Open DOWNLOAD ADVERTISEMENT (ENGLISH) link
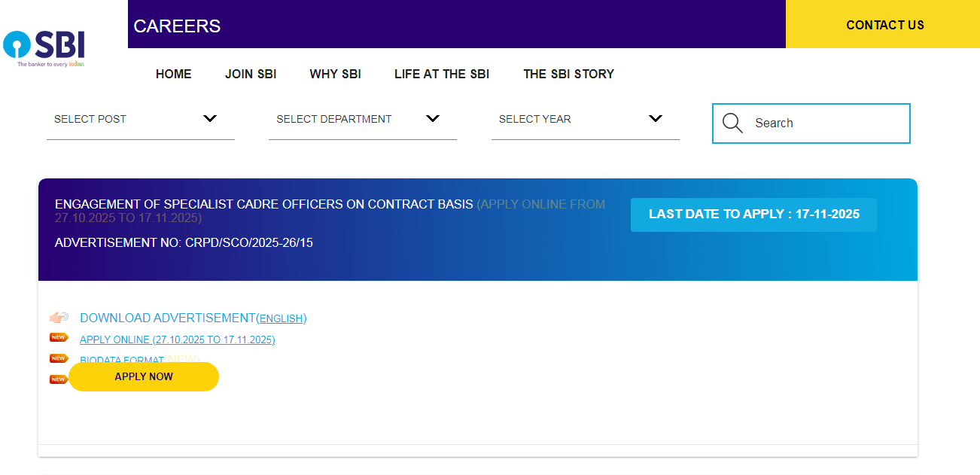Screen dimensions: 980x475 click(193, 318)
